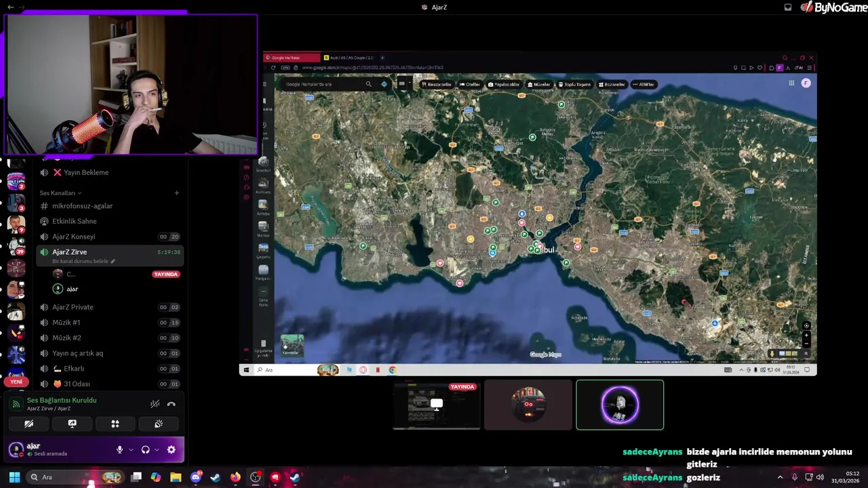Filter map by Müzeler
Image resolution: width=868 pixels, height=488 pixels.
tap(539, 85)
